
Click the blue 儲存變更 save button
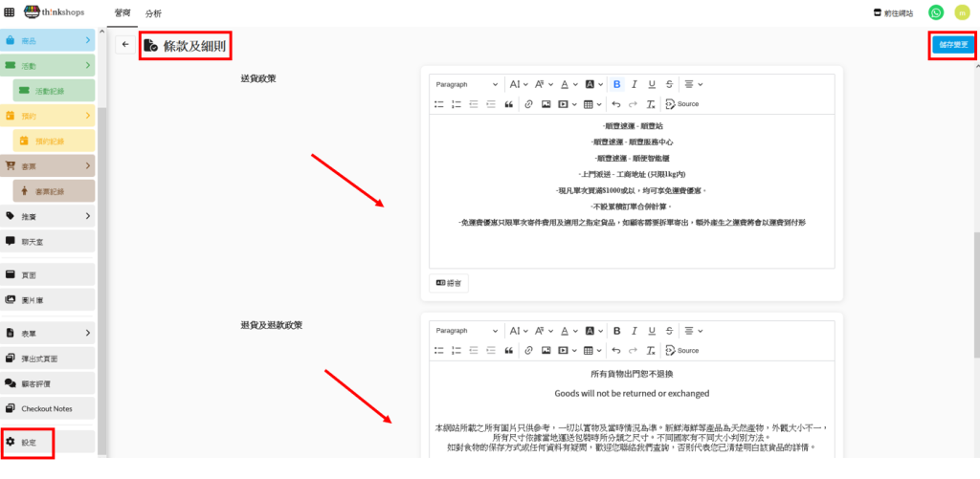coord(953,45)
